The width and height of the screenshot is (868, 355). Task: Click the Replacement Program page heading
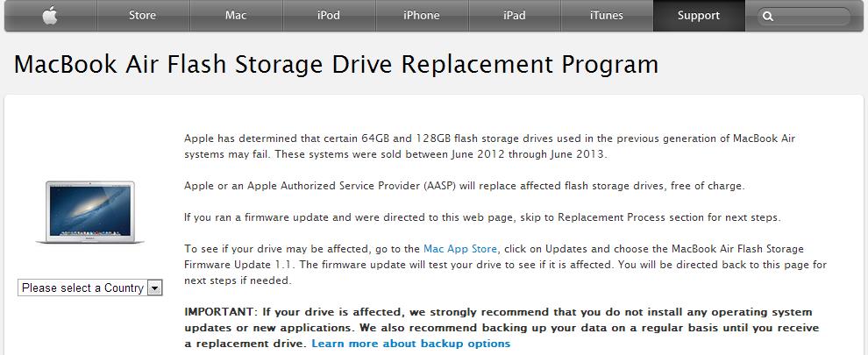[x=336, y=64]
